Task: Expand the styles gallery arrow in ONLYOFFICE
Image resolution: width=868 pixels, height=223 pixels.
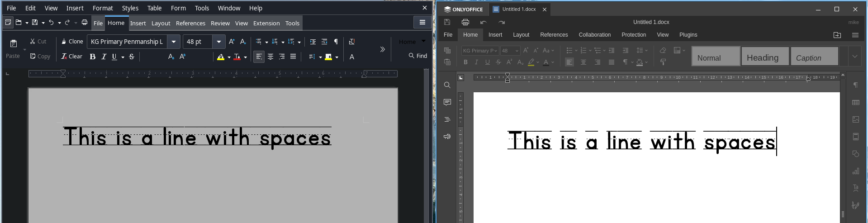Action: coord(855,57)
